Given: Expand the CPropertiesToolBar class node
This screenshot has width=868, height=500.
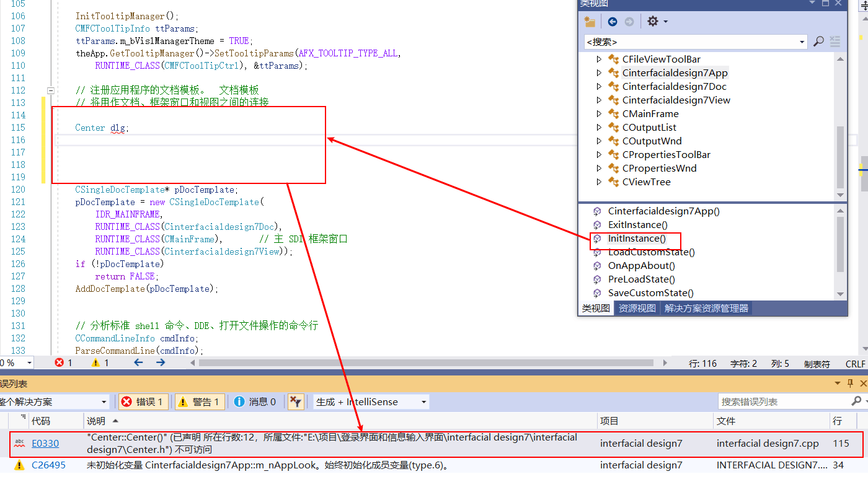Looking at the screenshot, I should point(599,155).
